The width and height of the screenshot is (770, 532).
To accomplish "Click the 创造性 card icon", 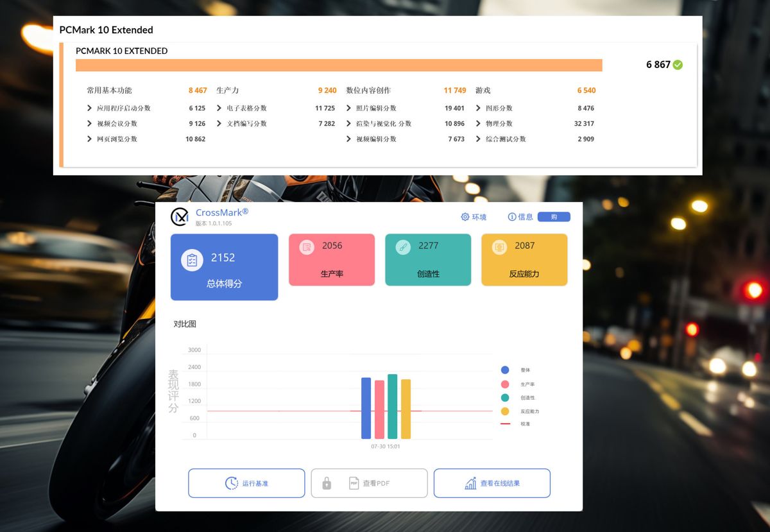I will click(x=403, y=246).
